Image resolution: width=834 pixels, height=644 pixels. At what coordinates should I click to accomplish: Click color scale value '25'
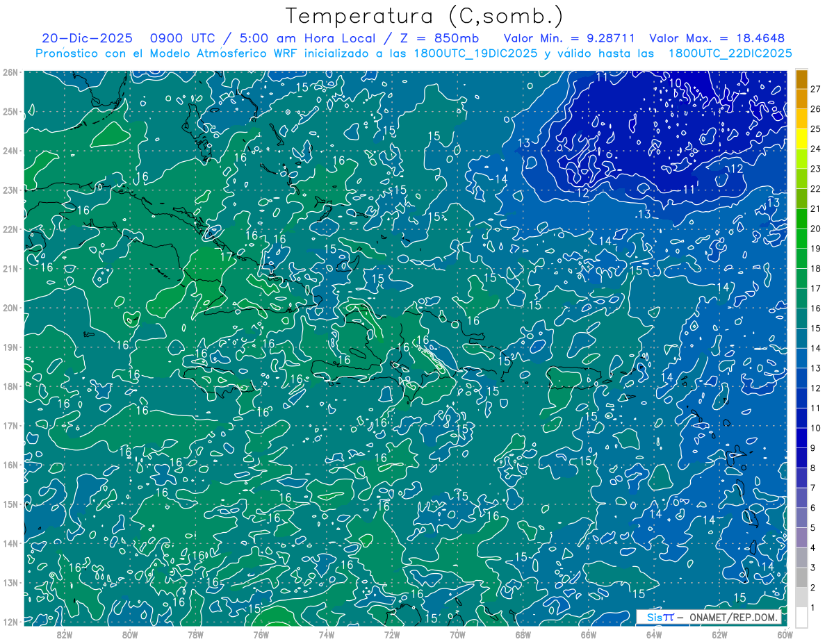pos(816,129)
